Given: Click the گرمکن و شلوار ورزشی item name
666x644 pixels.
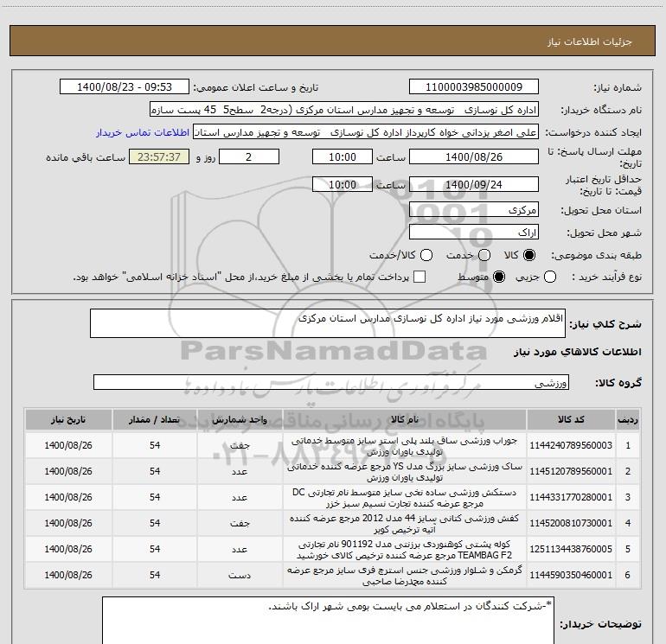Looking at the screenshot, I should pos(405,575).
